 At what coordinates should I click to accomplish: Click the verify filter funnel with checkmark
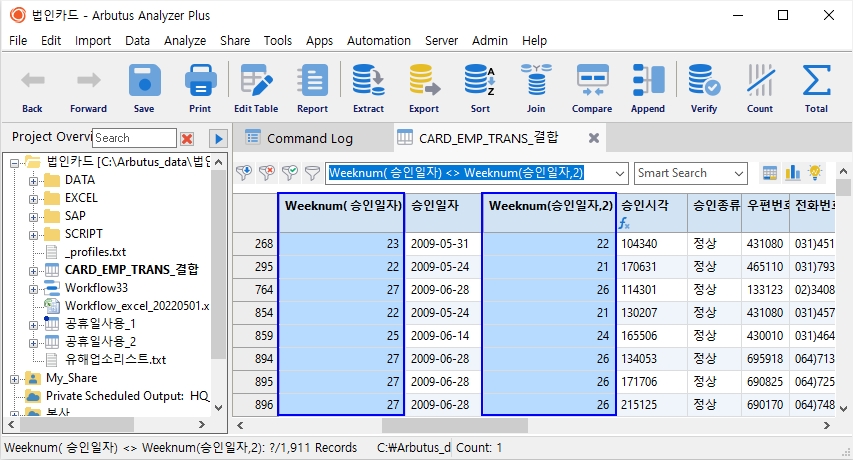(x=289, y=173)
